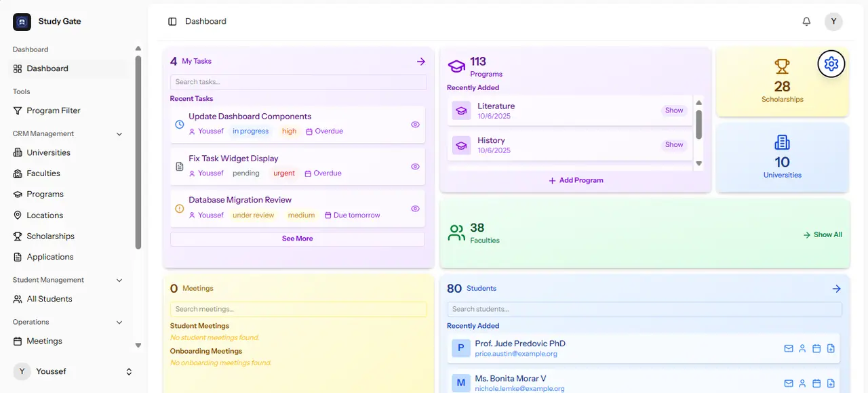Open My Tasks via its arrow icon
This screenshot has height=393, width=868.
421,62
